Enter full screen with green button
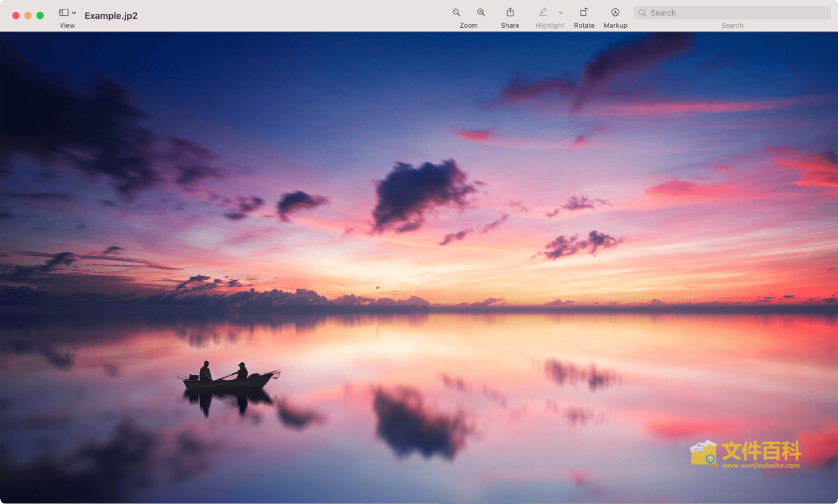The image size is (838, 504). click(40, 16)
